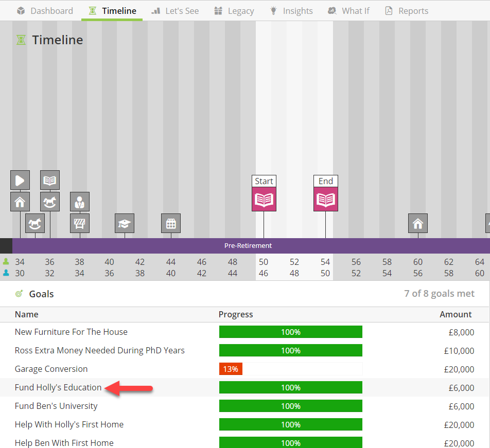Open the Garage Conversion goal row

pos(244,369)
